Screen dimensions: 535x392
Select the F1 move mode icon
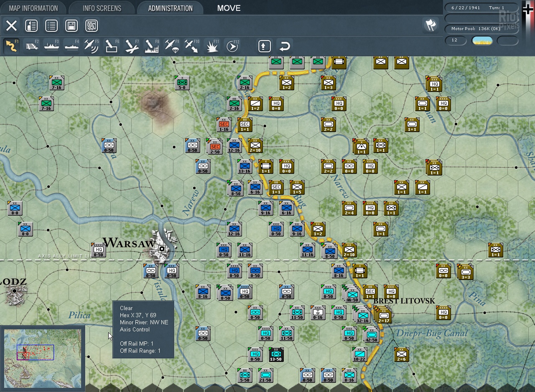11,46
